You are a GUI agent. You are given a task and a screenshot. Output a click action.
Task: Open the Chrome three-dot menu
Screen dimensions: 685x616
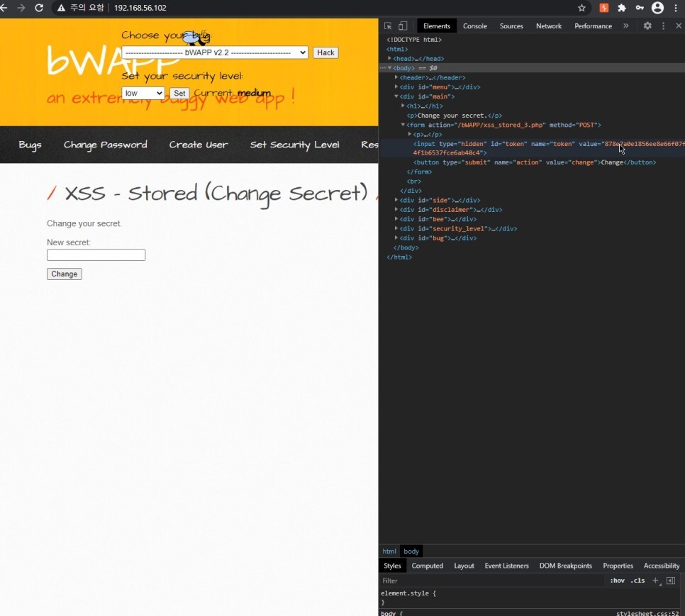pyautogui.click(x=675, y=8)
